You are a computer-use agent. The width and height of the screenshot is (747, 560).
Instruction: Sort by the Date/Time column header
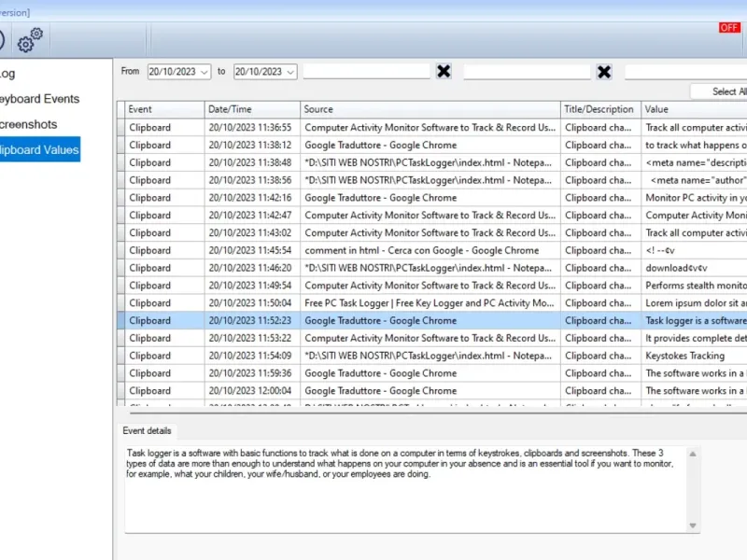point(252,109)
